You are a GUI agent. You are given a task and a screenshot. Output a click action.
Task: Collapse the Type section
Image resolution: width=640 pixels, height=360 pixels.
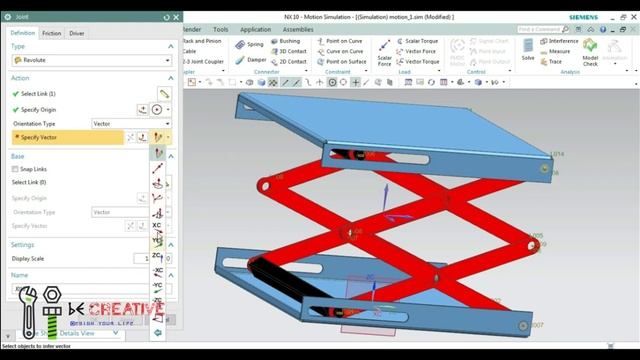click(171, 47)
